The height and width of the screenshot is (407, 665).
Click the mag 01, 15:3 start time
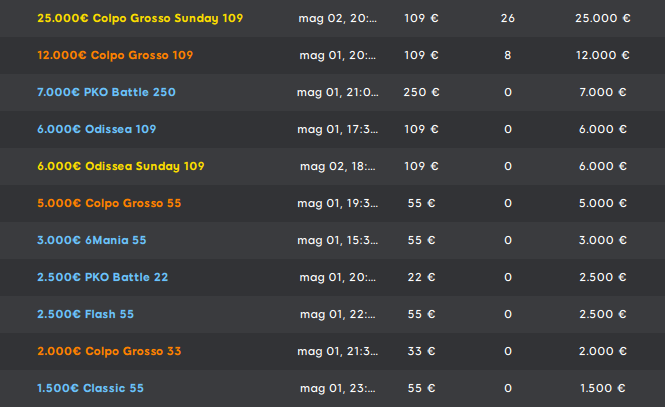(338, 240)
